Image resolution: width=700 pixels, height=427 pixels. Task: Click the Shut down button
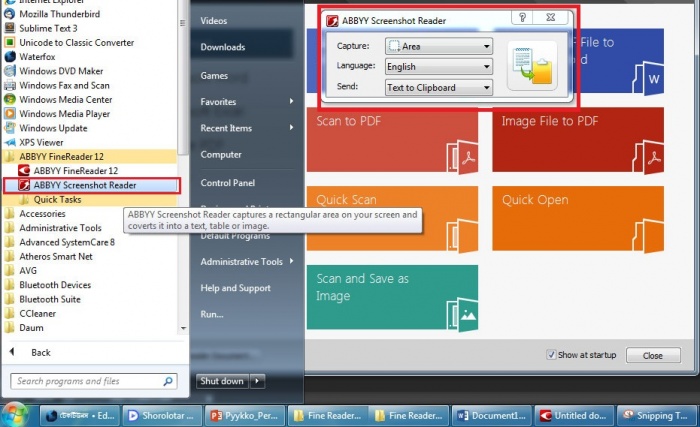[x=222, y=381]
